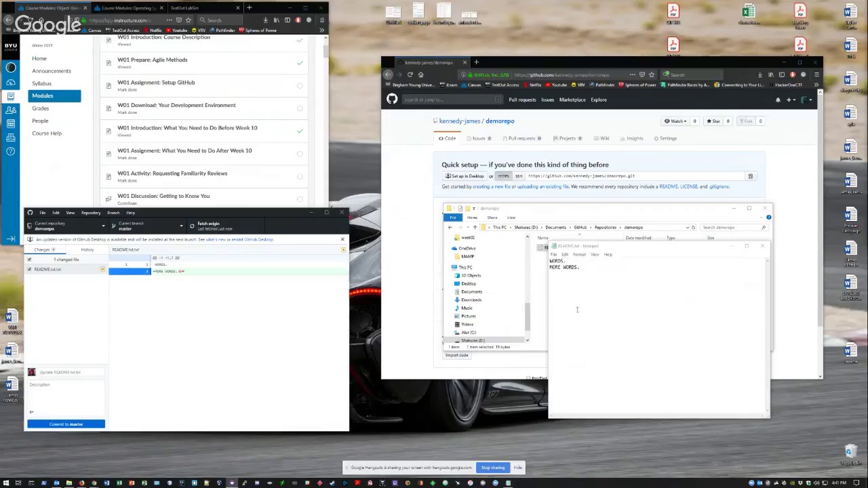This screenshot has width=868, height=488.
Task: Open address bar history dropdown in Explorer
Action: [x=687, y=228]
